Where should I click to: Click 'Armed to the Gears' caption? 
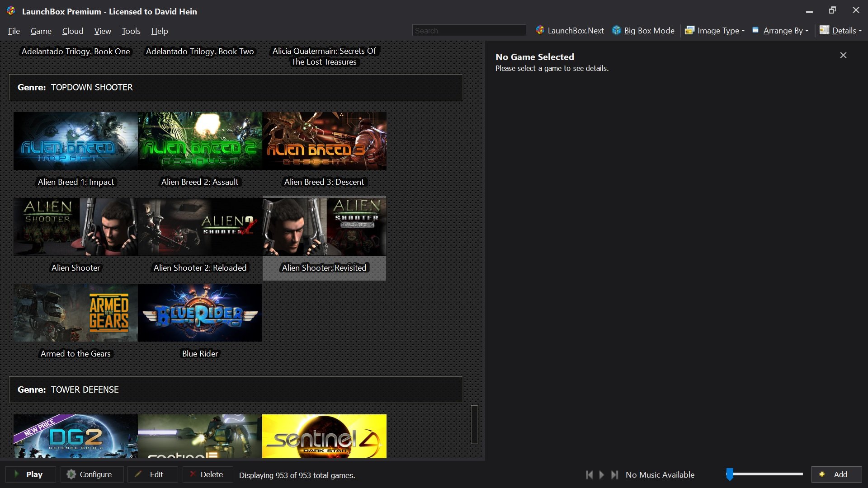(75, 353)
